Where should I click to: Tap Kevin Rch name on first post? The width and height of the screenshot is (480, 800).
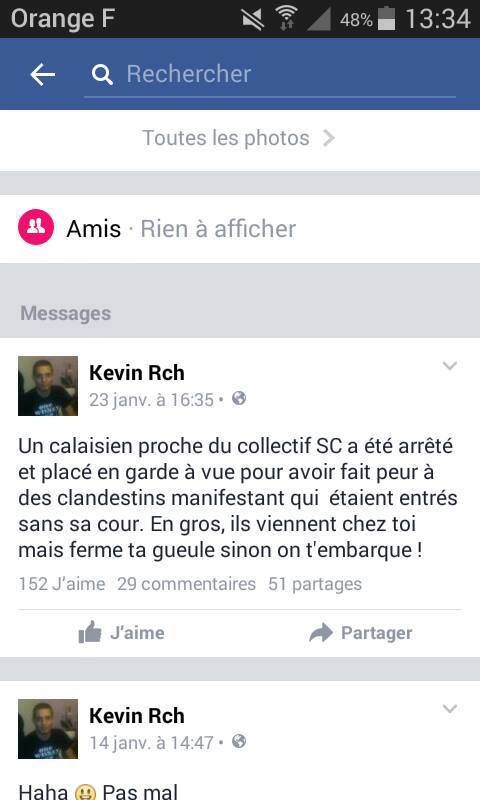pos(137,372)
